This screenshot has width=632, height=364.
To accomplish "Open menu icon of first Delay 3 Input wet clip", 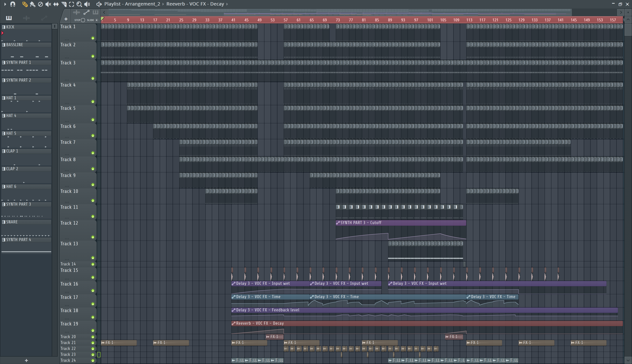I will click(234, 284).
